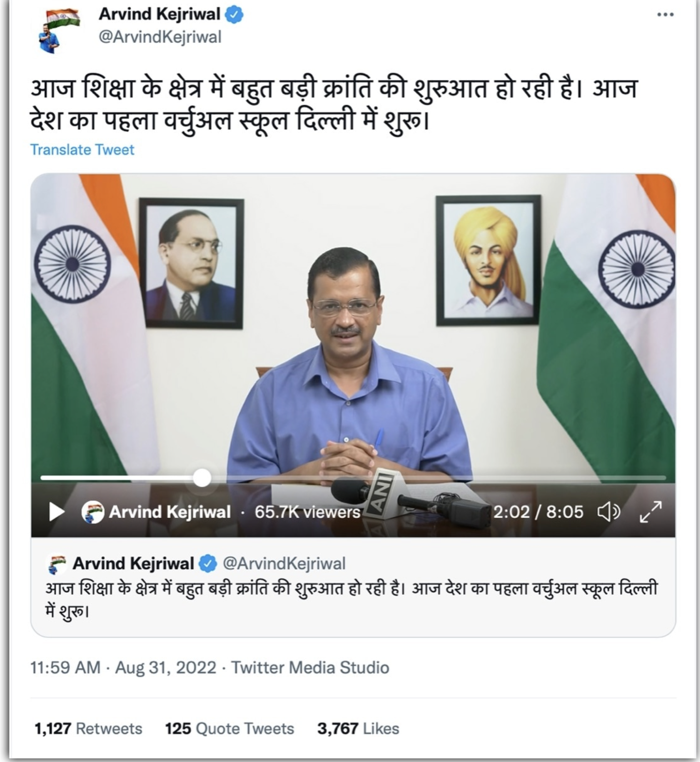Click Translate Tweet link

(x=82, y=150)
